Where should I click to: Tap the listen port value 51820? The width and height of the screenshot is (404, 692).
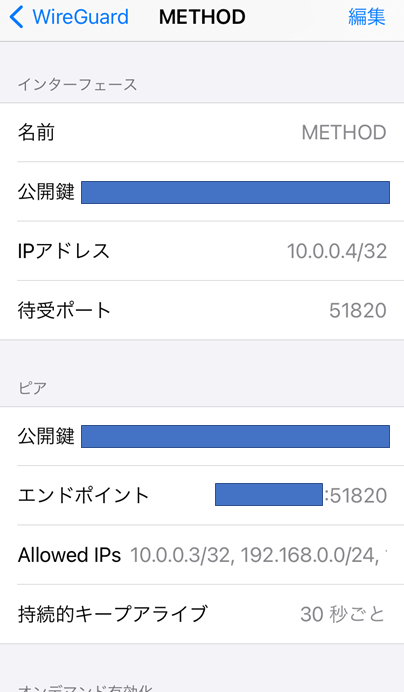(x=358, y=311)
